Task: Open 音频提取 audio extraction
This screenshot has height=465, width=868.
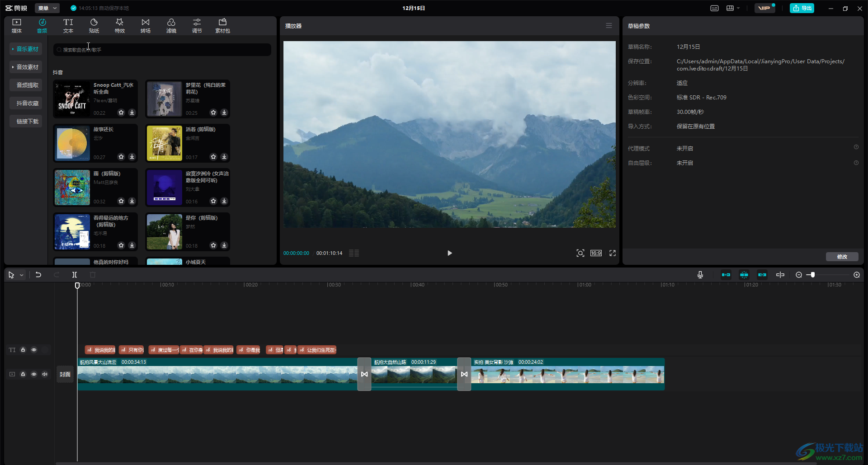Action: coord(26,85)
